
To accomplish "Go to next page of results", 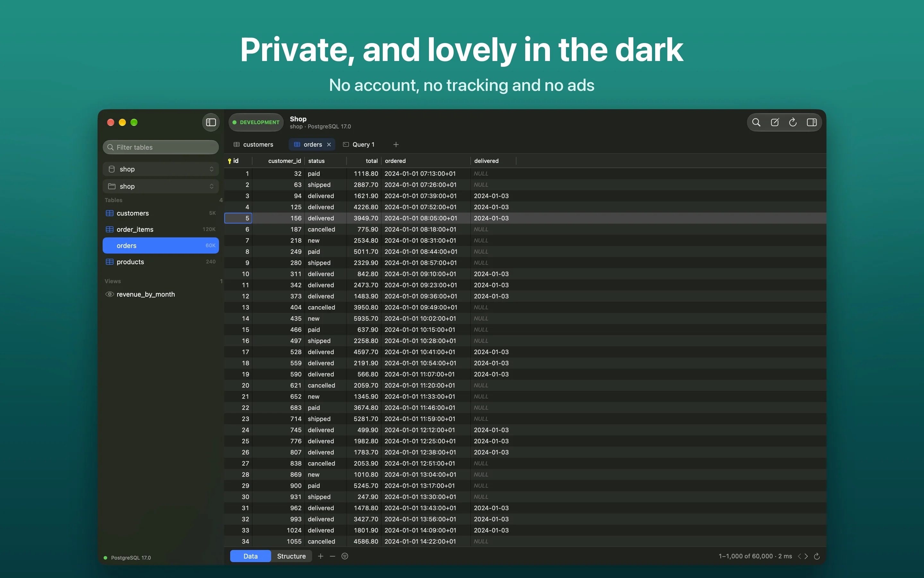I will coord(806,556).
